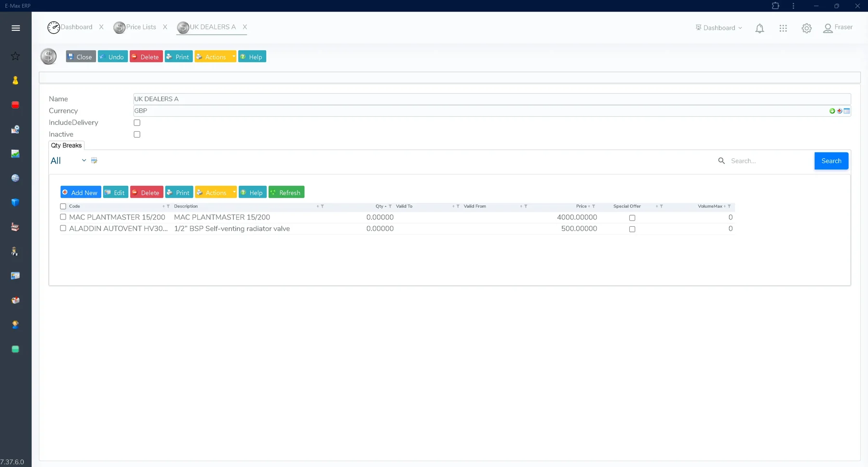Switch to the Dashboard tab
This screenshot has height=467, width=868.
70,27
